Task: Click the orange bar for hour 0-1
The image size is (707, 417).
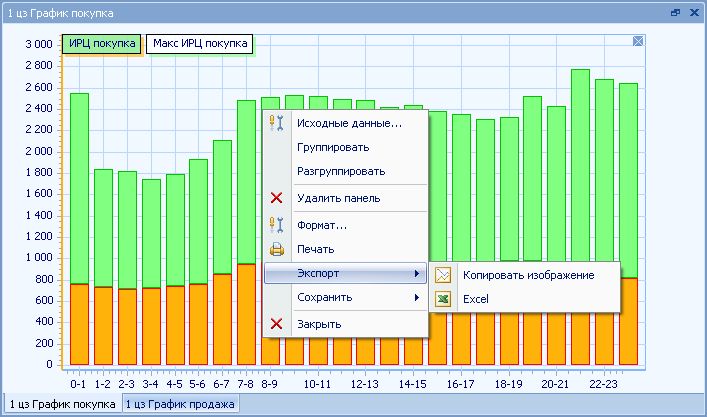Action: (x=80, y=324)
